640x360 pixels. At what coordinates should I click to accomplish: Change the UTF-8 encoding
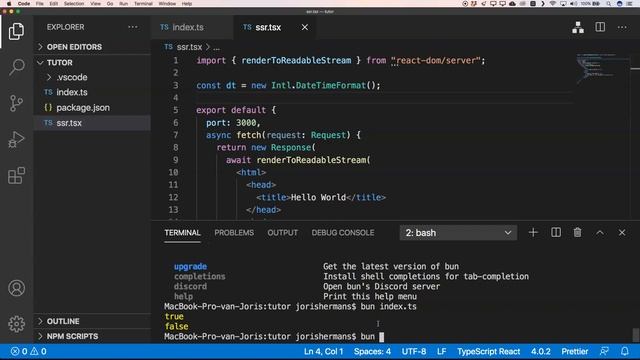click(414, 351)
